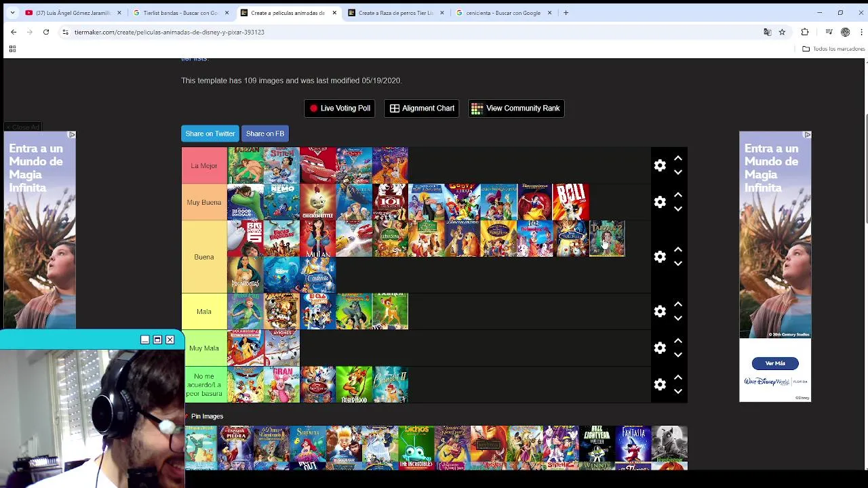
Task: Click the Live Voting Poll button
Action: [339, 108]
